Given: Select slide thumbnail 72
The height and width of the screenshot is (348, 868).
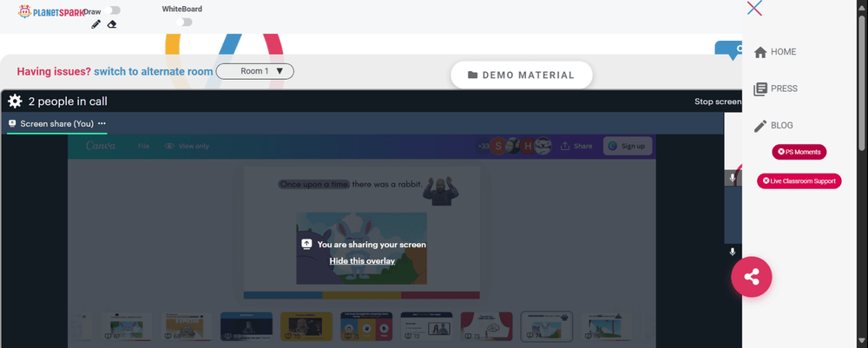Looking at the screenshot, I should 426,326.
